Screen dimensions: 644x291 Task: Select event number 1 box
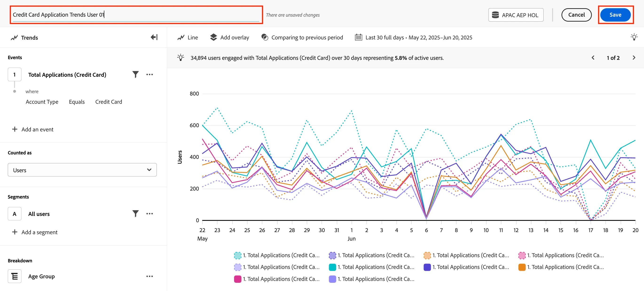[x=15, y=74]
